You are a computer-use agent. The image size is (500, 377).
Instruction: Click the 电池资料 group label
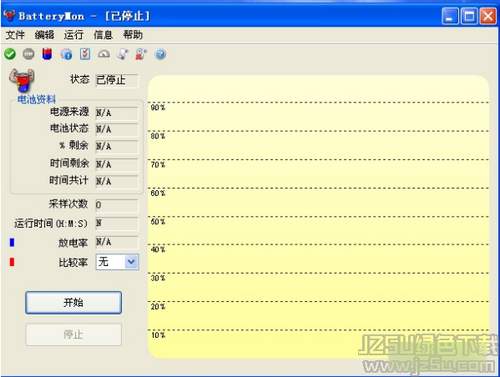(x=37, y=99)
